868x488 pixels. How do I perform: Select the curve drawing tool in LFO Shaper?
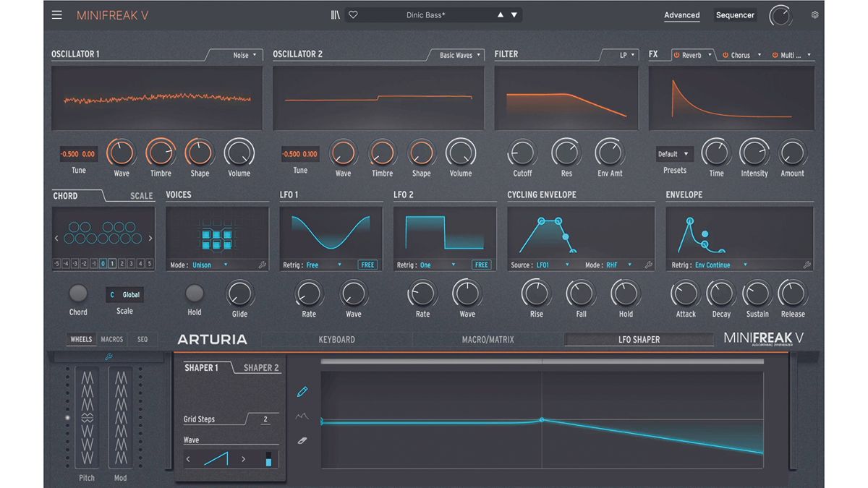[302, 416]
